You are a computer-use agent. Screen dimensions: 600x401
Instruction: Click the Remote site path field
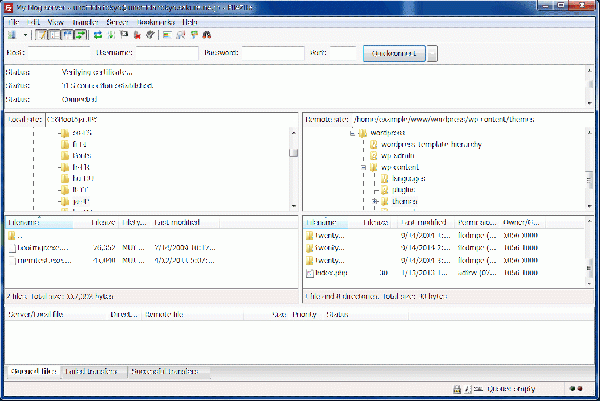coord(473,119)
